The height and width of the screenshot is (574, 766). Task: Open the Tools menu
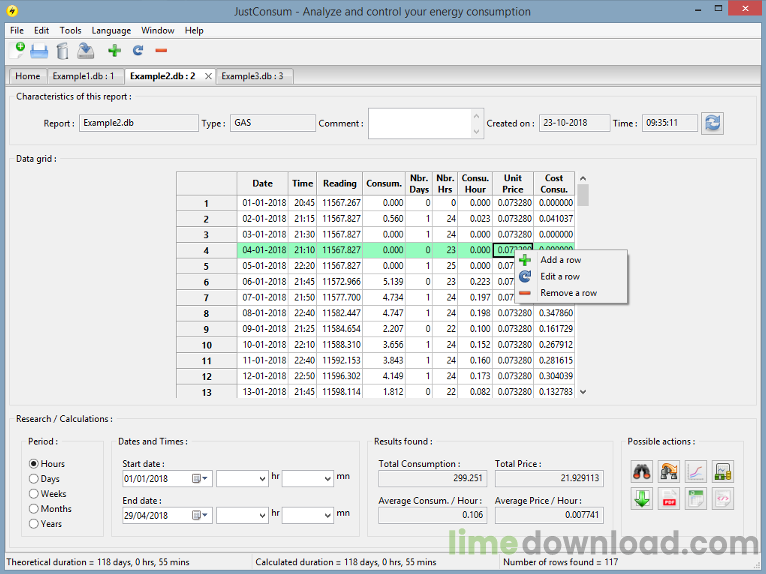(70, 30)
